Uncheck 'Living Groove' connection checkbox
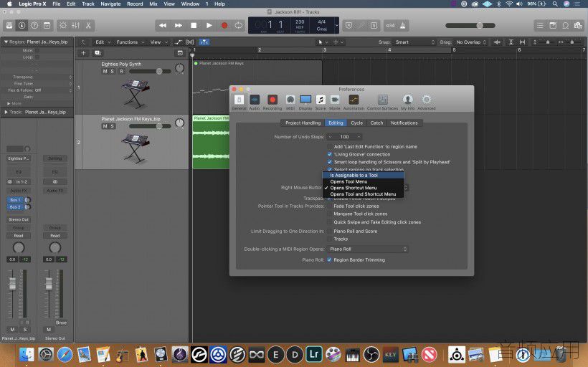 [x=330, y=154]
